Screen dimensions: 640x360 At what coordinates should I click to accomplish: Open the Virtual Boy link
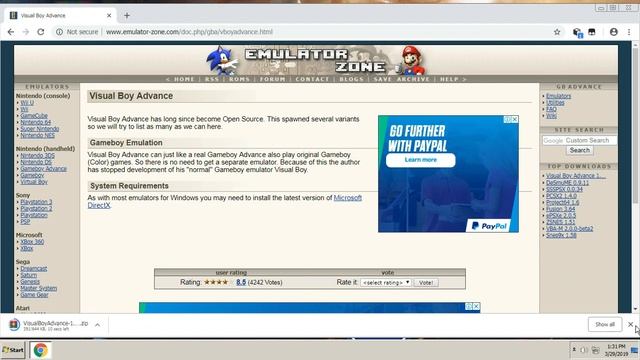[34, 182]
